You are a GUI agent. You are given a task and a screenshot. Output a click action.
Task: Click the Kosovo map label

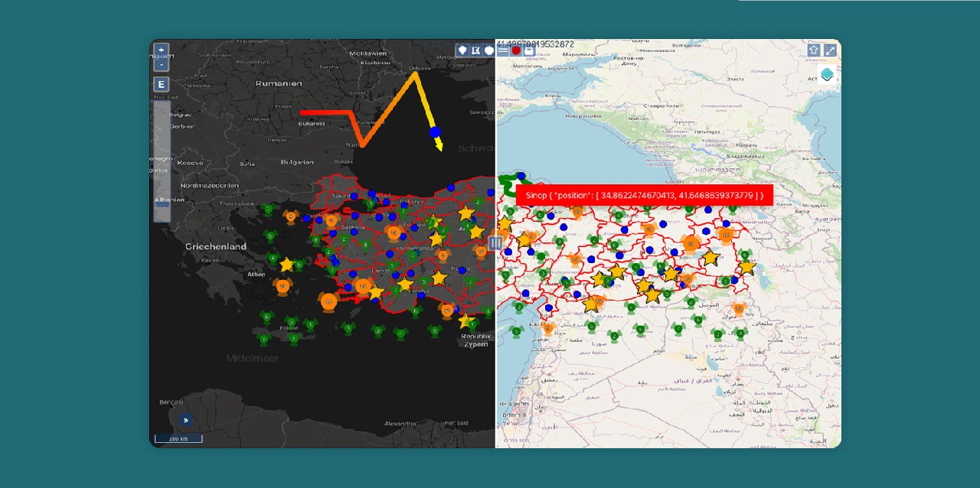pos(191,162)
